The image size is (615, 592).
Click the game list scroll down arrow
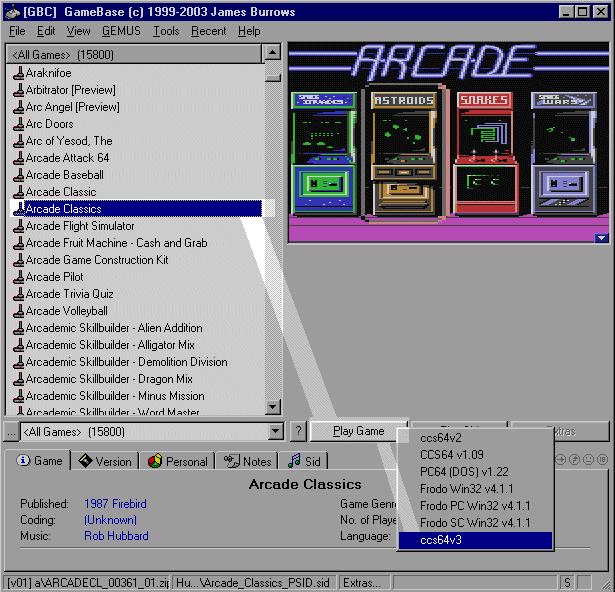pyautogui.click(x=273, y=406)
